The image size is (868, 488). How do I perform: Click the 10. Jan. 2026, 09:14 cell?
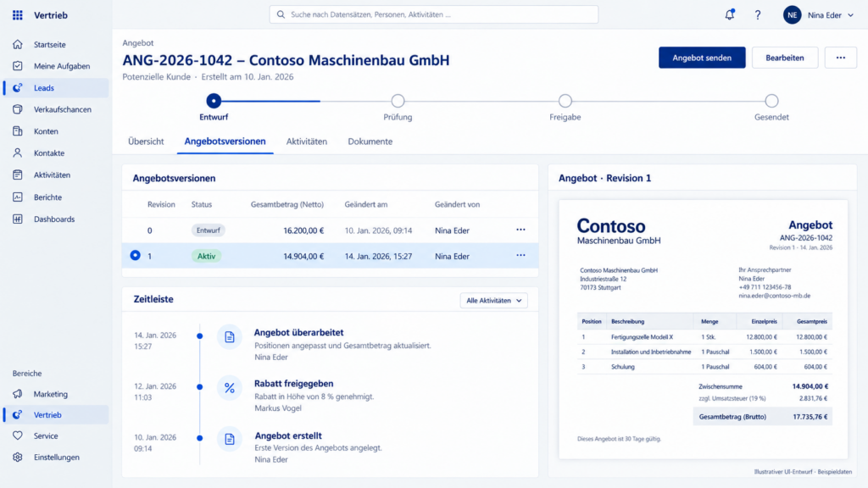(x=378, y=230)
